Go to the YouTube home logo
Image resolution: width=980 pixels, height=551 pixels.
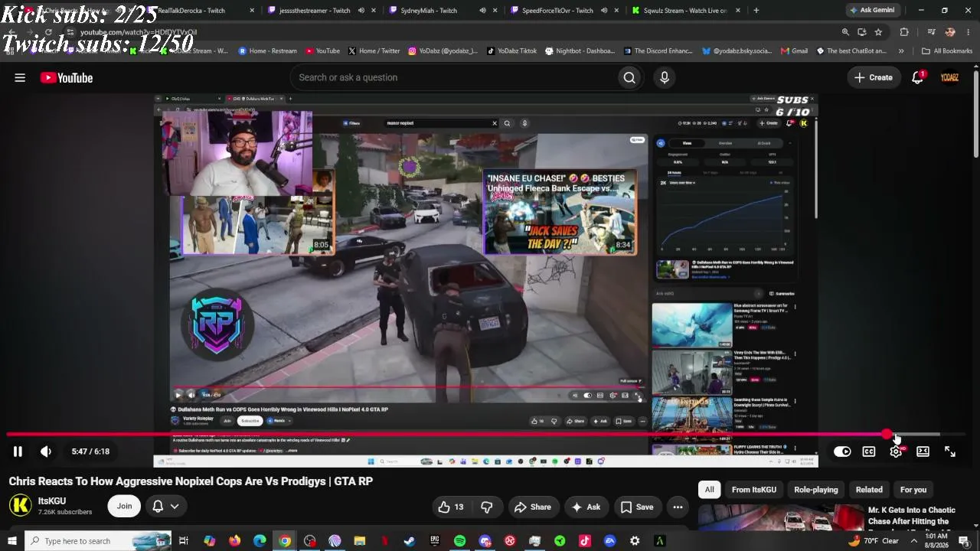click(x=67, y=77)
